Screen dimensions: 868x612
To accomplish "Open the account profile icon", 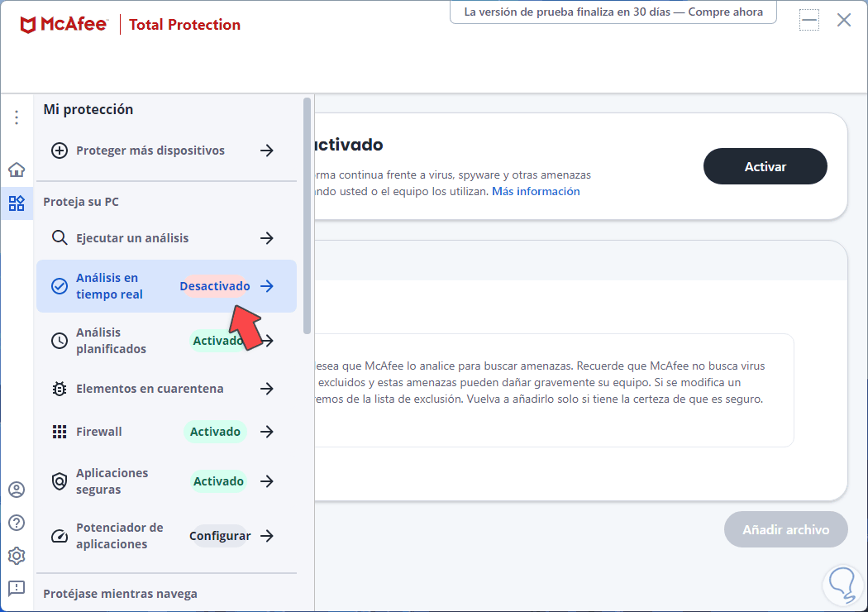I will (x=17, y=490).
